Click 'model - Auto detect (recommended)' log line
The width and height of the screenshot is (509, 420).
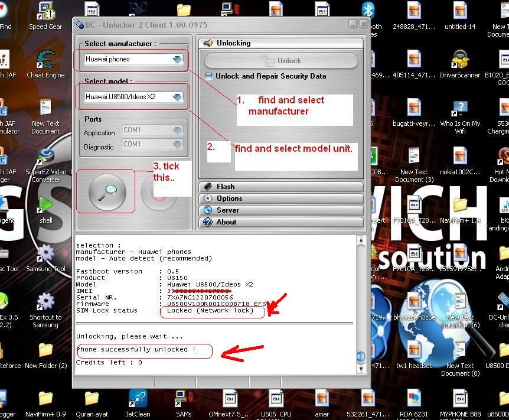pos(144,259)
